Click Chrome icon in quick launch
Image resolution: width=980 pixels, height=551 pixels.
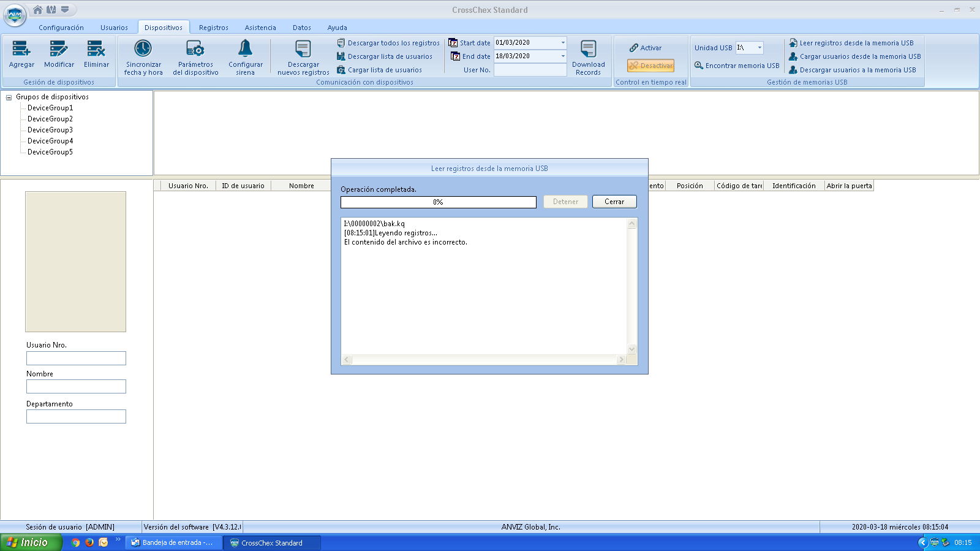point(75,542)
